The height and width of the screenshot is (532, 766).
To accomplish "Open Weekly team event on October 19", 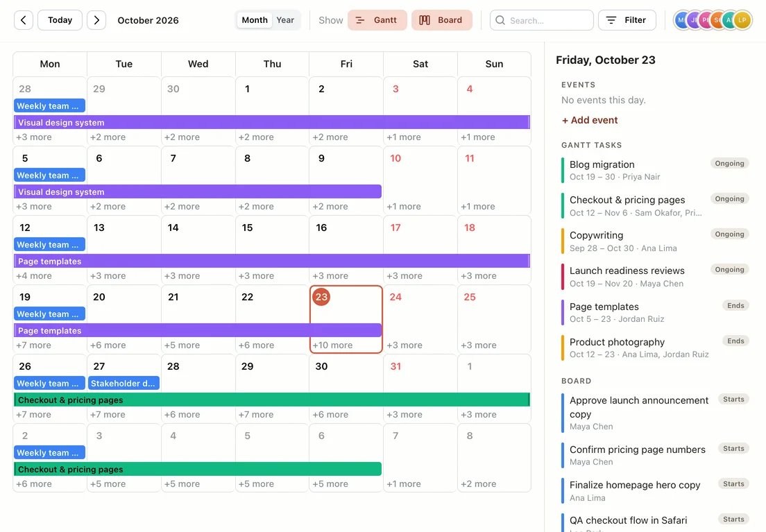I will pyautogui.click(x=50, y=314).
